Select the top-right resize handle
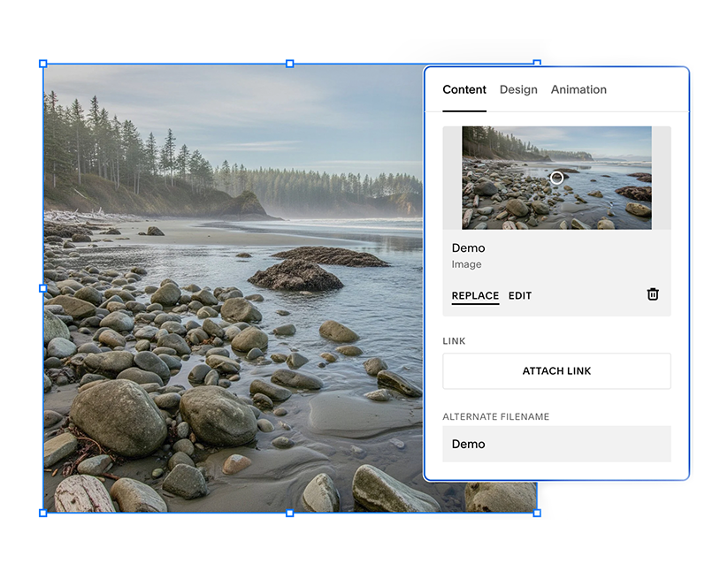This screenshot has width=728, height=571. (537, 63)
